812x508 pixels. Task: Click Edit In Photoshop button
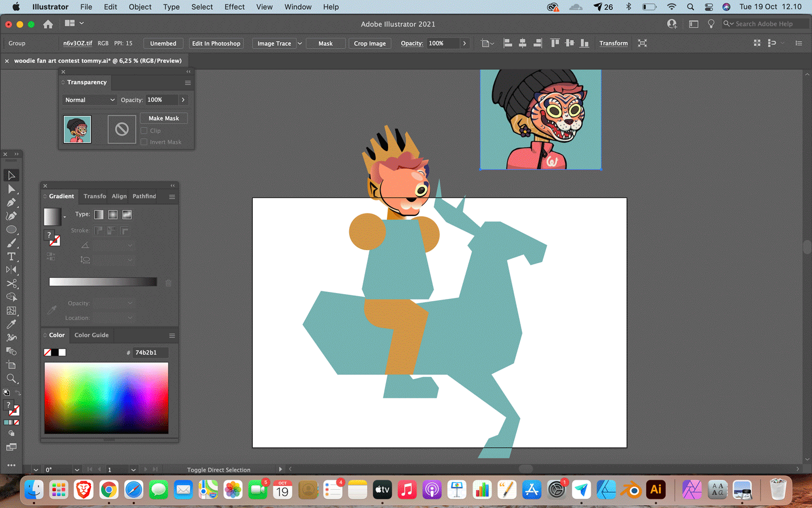point(216,43)
